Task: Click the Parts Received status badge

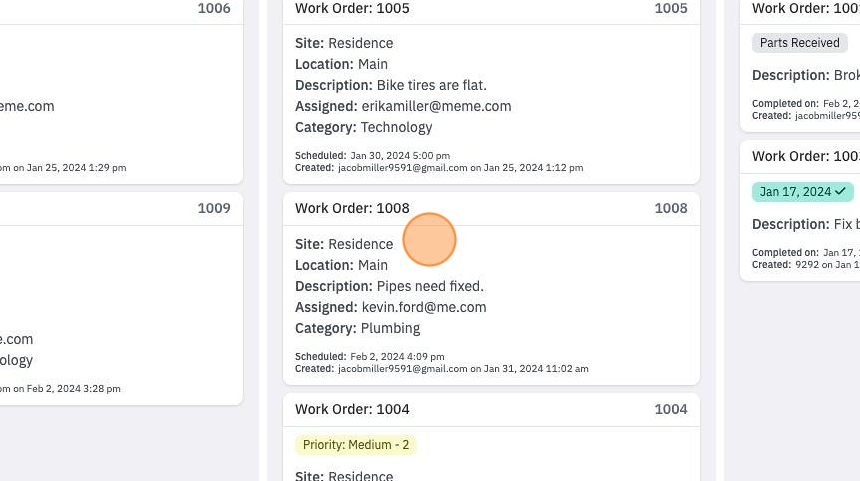Action: coord(799,43)
